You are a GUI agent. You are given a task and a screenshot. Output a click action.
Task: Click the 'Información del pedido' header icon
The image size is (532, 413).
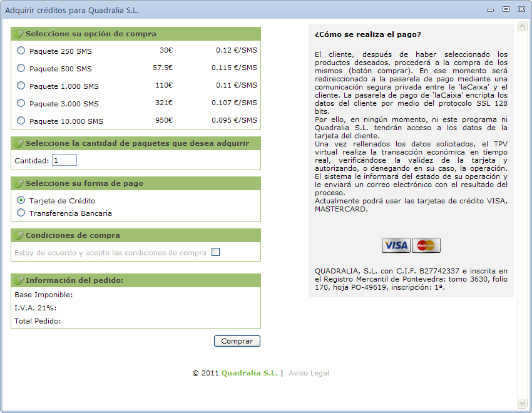pyautogui.click(x=19, y=280)
